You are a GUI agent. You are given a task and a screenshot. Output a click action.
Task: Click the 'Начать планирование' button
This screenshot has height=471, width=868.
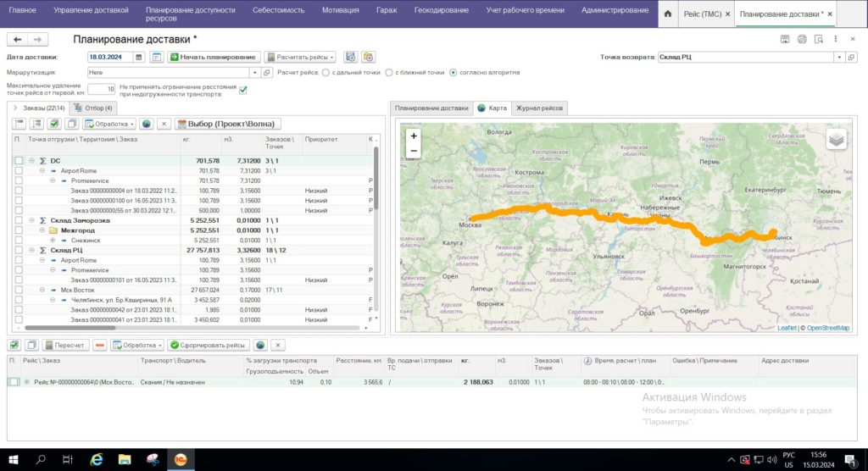(x=212, y=57)
